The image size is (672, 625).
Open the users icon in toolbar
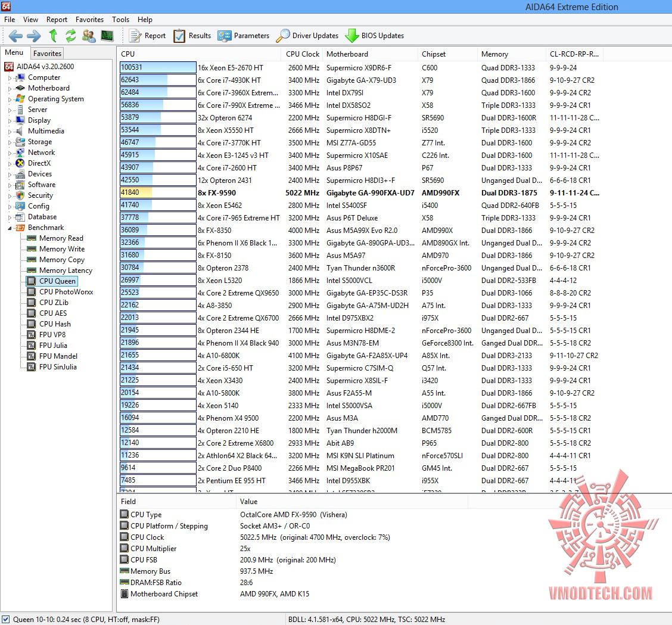pyautogui.click(x=89, y=36)
